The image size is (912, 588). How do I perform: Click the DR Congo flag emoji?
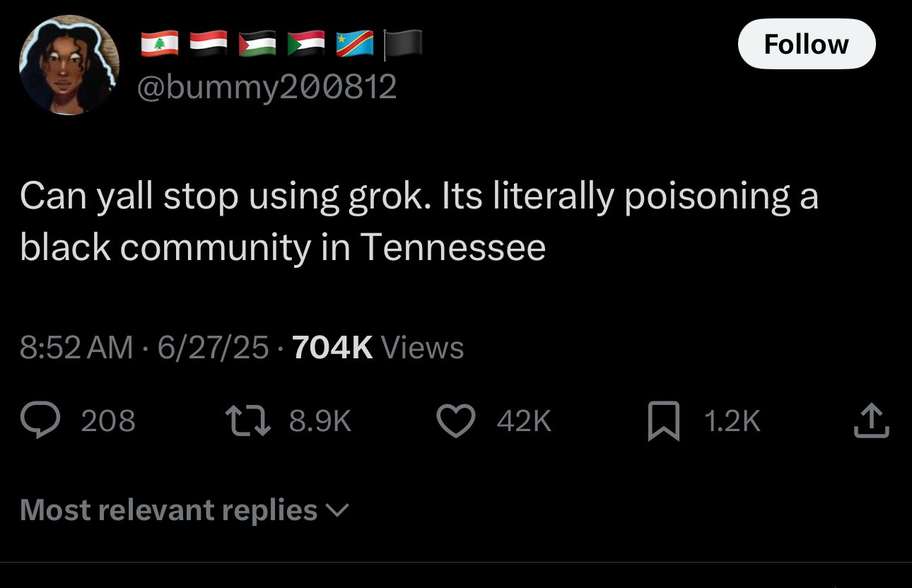(355, 43)
